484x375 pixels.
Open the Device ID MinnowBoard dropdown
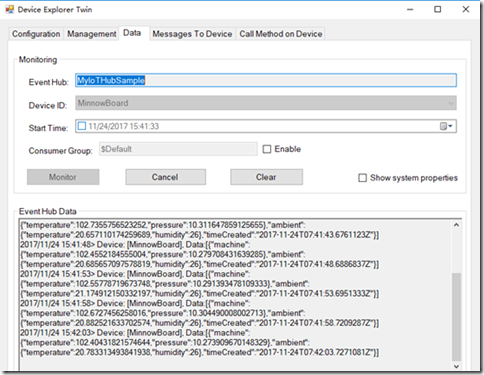(266, 103)
